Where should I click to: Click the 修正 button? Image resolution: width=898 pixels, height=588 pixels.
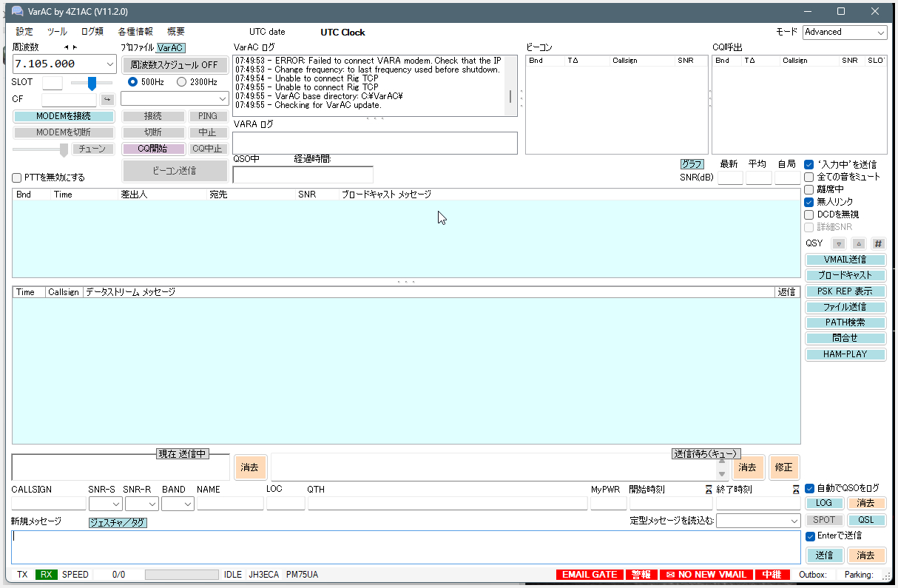click(x=784, y=467)
